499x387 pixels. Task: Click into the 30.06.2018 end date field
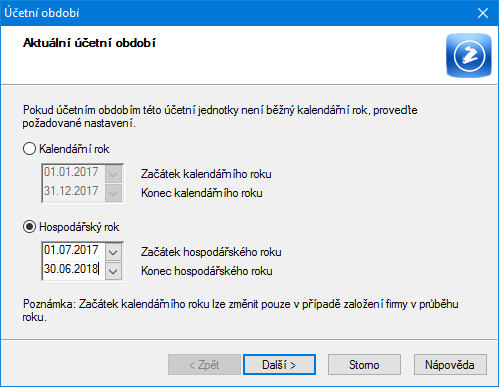pyautogui.click(x=74, y=269)
